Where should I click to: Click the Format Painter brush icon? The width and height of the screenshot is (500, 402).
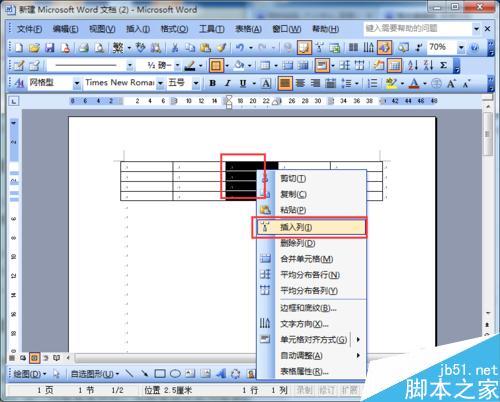[x=221, y=48]
